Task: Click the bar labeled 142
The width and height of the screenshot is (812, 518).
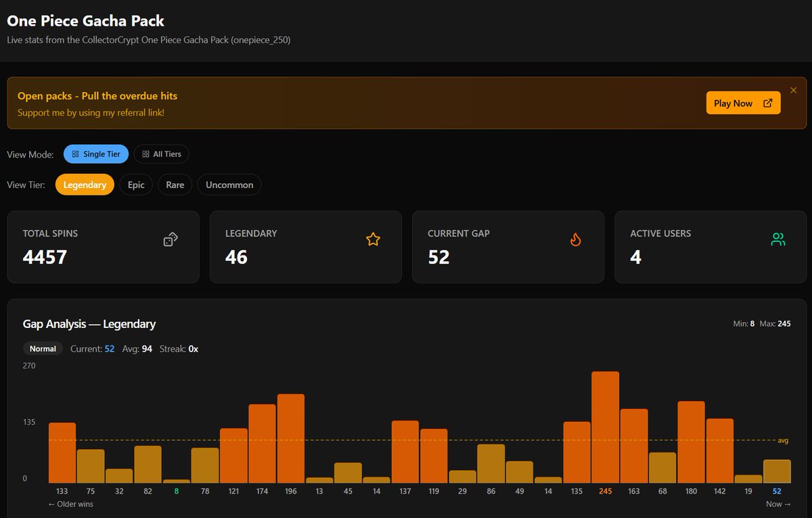Action: pyautogui.click(x=720, y=450)
